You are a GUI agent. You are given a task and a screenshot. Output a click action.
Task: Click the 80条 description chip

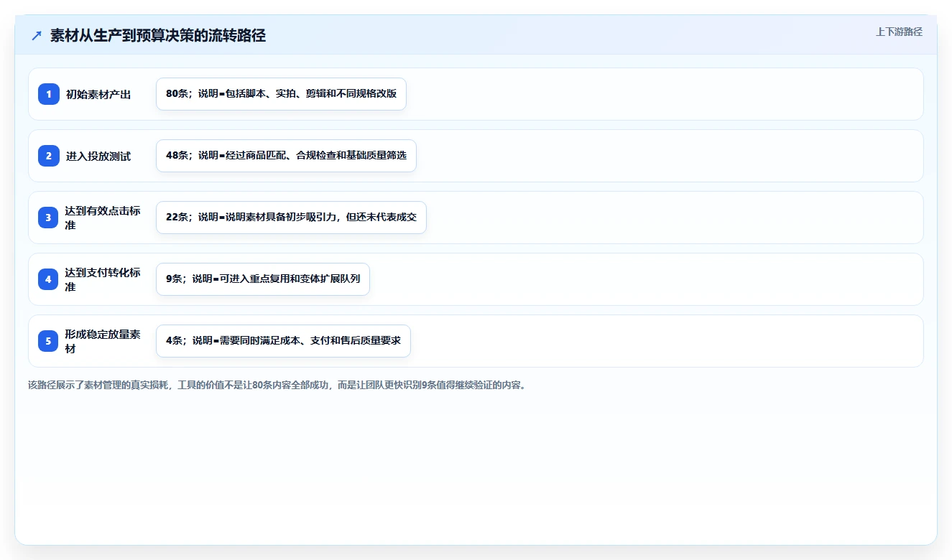281,94
